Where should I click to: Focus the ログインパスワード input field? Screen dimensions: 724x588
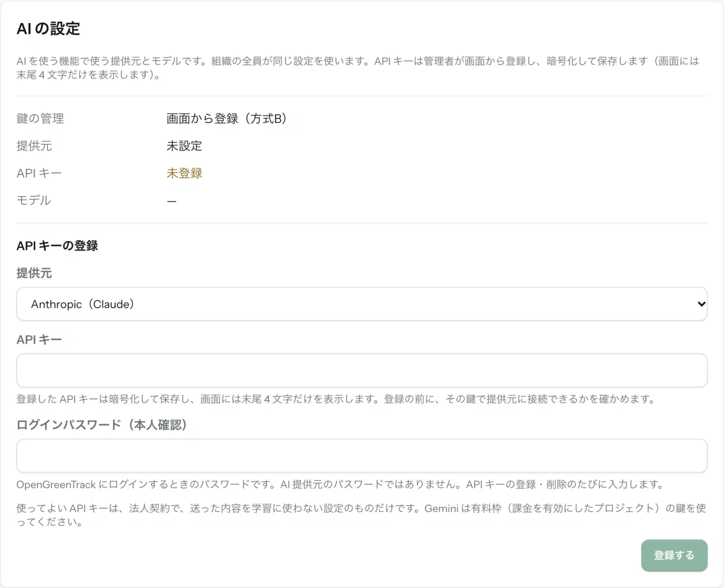click(362, 456)
